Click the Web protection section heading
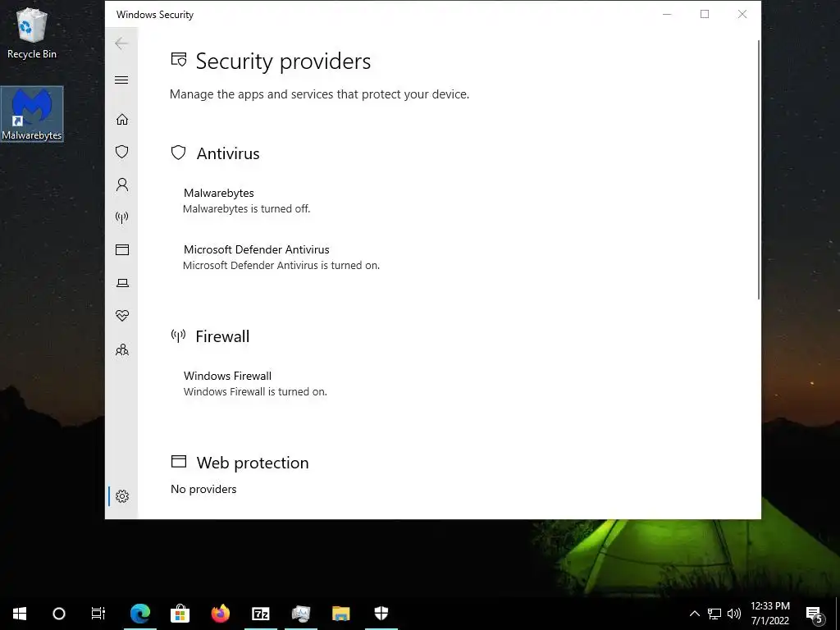The height and width of the screenshot is (630, 840). (x=253, y=463)
